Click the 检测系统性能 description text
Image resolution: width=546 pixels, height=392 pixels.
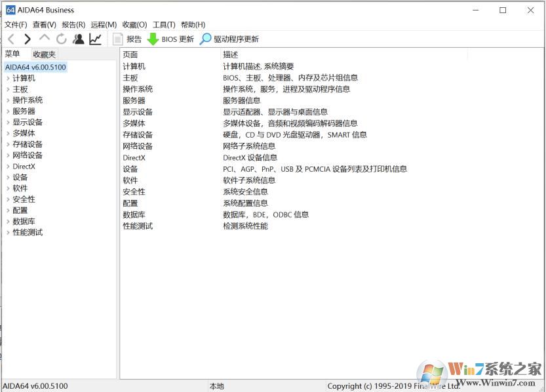(x=245, y=226)
